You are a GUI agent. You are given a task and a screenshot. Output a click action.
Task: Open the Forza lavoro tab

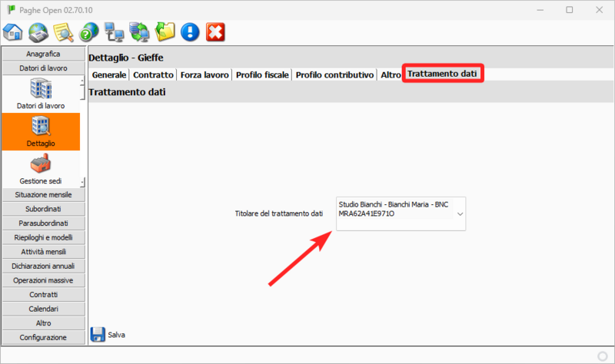click(204, 75)
